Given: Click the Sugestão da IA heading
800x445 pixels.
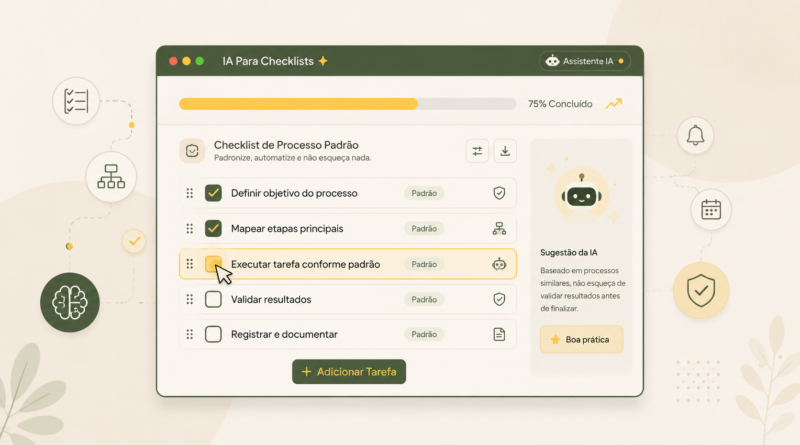Looking at the screenshot, I should [x=569, y=253].
